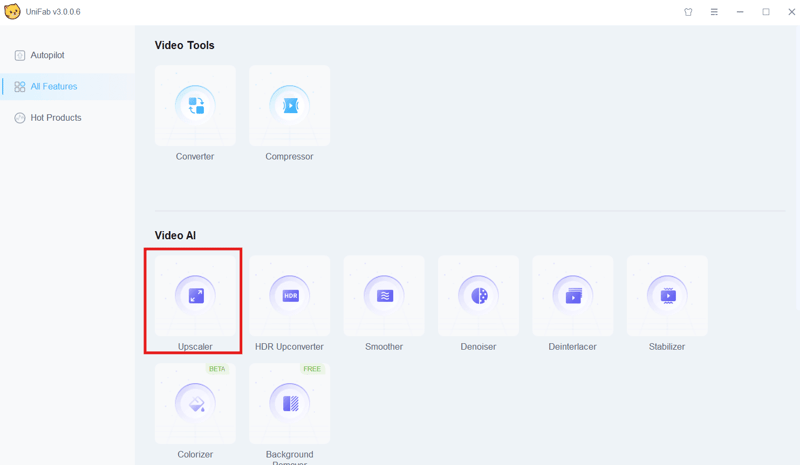Open the Denoiser feature

click(x=478, y=295)
